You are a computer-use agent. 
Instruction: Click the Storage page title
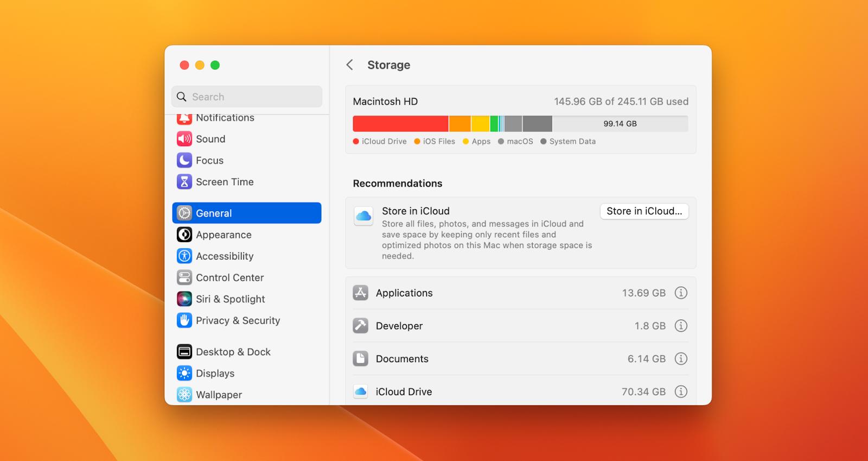tap(389, 65)
